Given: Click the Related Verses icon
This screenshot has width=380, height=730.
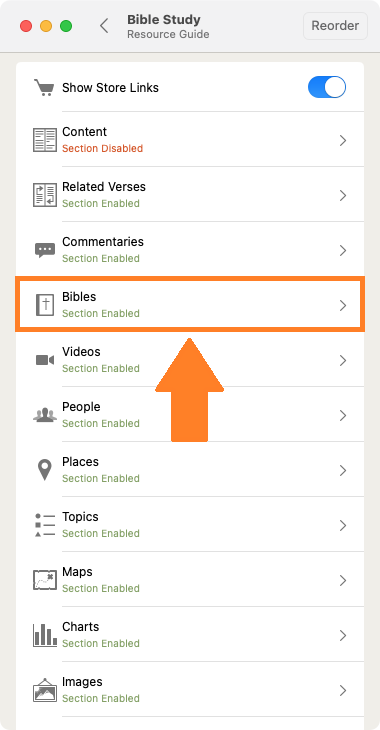Looking at the screenshot, I should pos(45,195).
